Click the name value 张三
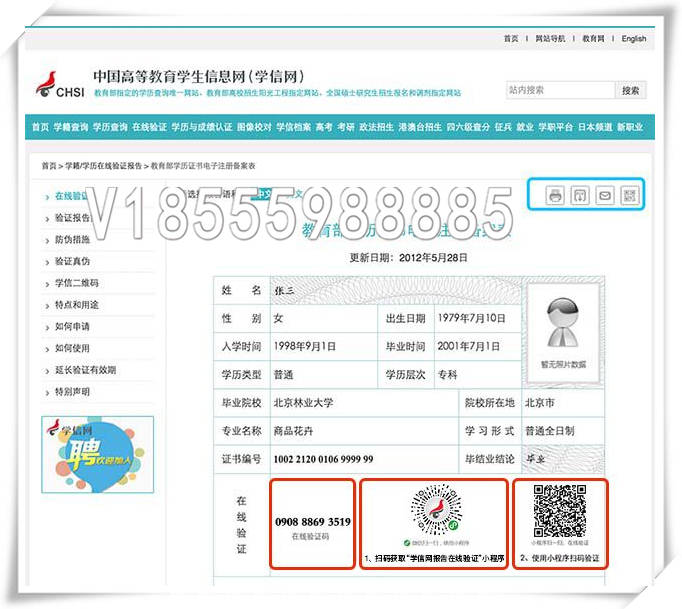This screenshot has height=609, width=682. click(x=284, y=291)
